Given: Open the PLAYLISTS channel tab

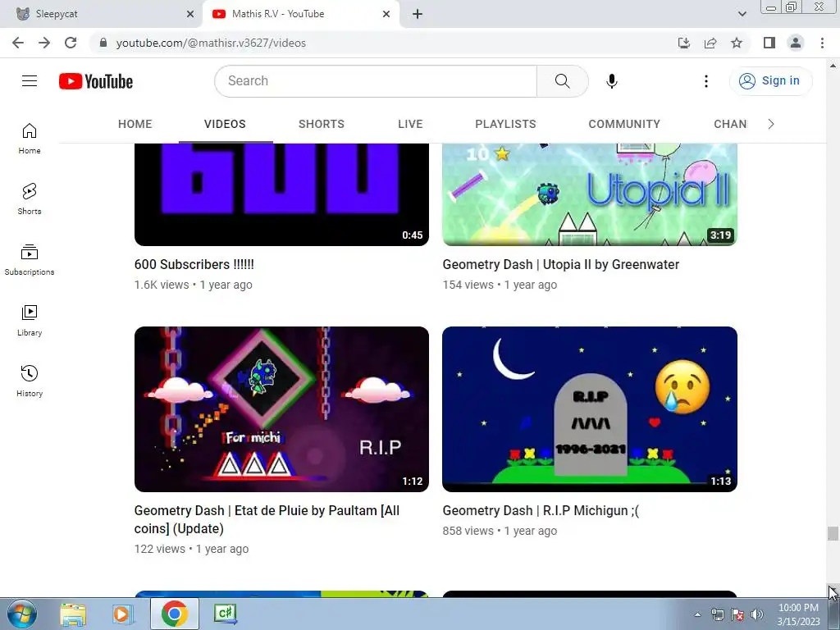Looking at the screenshot, I should 505,125.
